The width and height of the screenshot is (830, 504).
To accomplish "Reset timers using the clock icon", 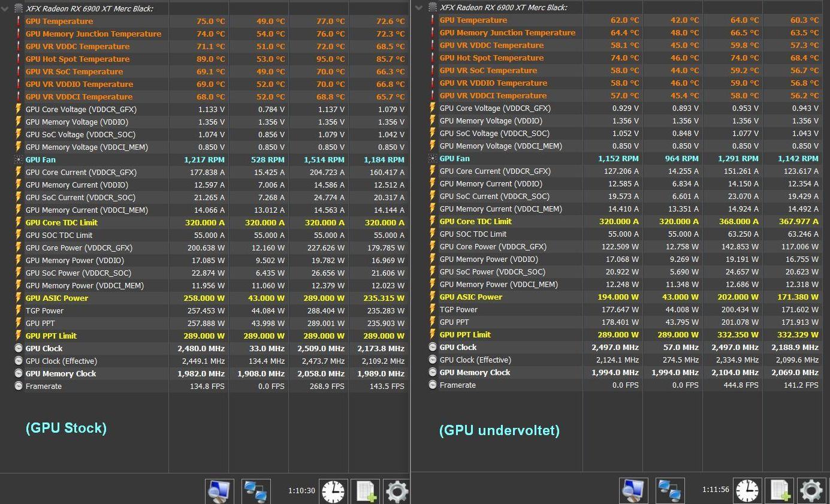I will pyautogui.click(x=333, y=491).
